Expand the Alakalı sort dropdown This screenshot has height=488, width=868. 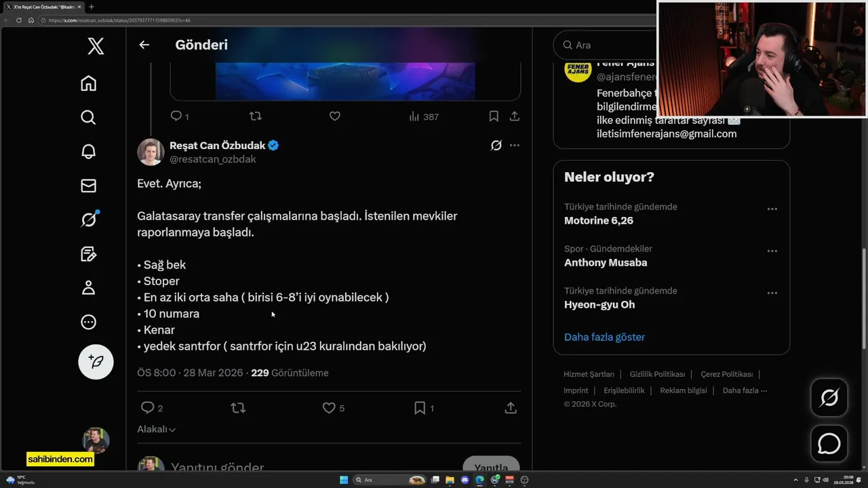click(x=157, y=430)
